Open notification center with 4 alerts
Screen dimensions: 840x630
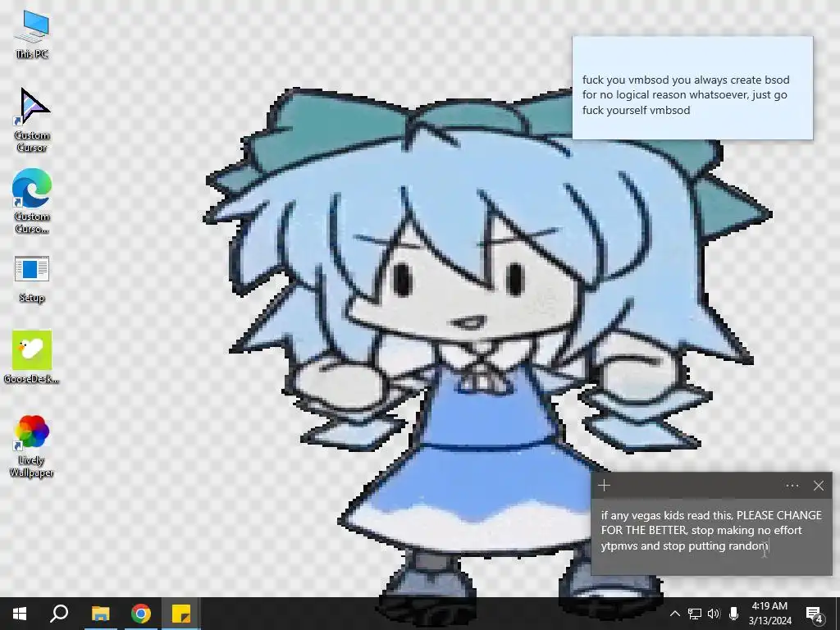pyautogui.click(x=815, y=614)
